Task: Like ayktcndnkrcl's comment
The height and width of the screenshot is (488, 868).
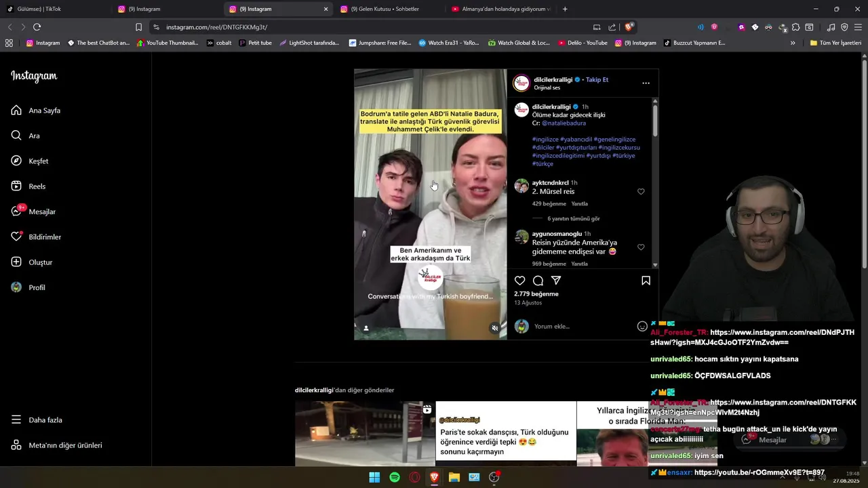Action: click(641, 192)
